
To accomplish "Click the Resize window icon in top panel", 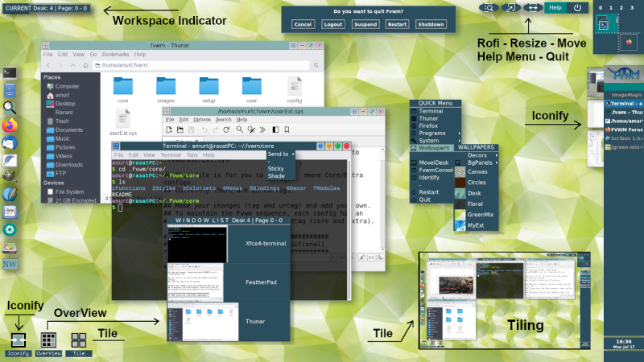I will [510, 8].
